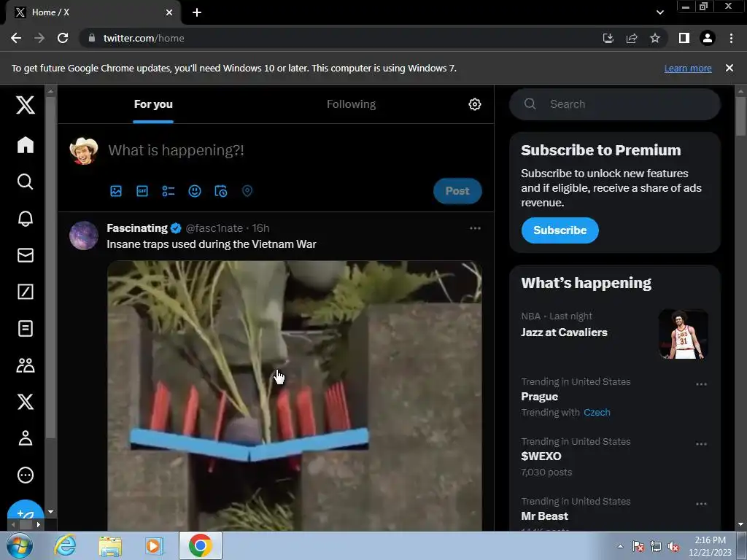Switch to the Following tab

pos(351,104)
